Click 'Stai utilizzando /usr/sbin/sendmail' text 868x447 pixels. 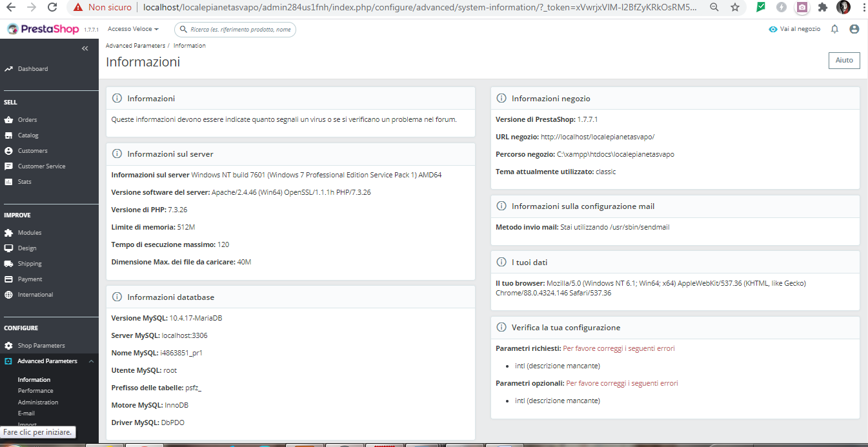tap(615, 227)
